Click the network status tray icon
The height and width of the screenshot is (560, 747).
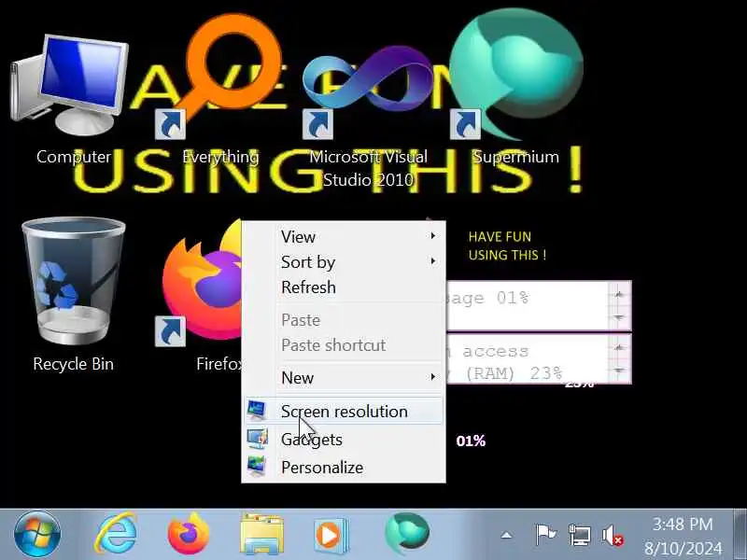click(x=580, y=535)
